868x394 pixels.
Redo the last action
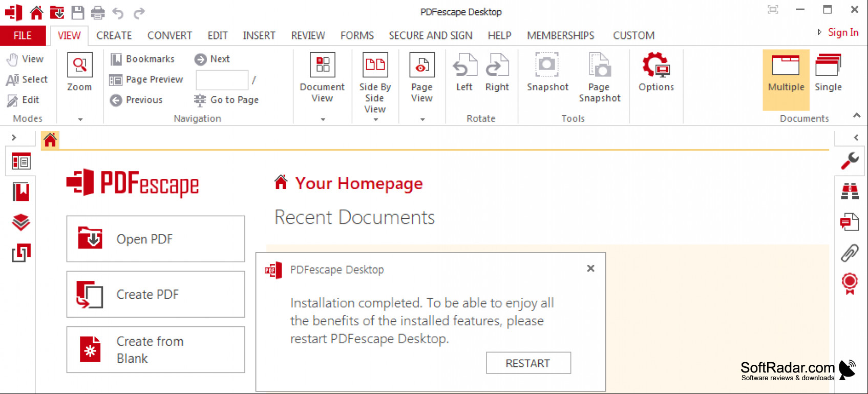(139, 13)
